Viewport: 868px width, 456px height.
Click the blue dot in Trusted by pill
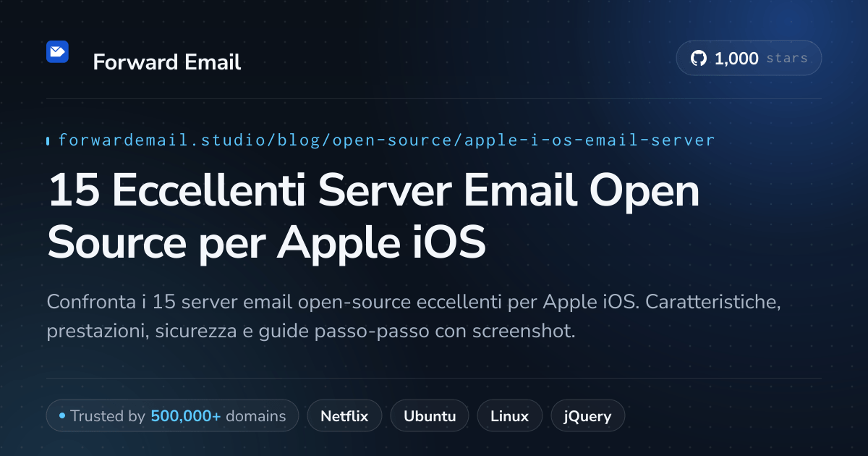62,416
